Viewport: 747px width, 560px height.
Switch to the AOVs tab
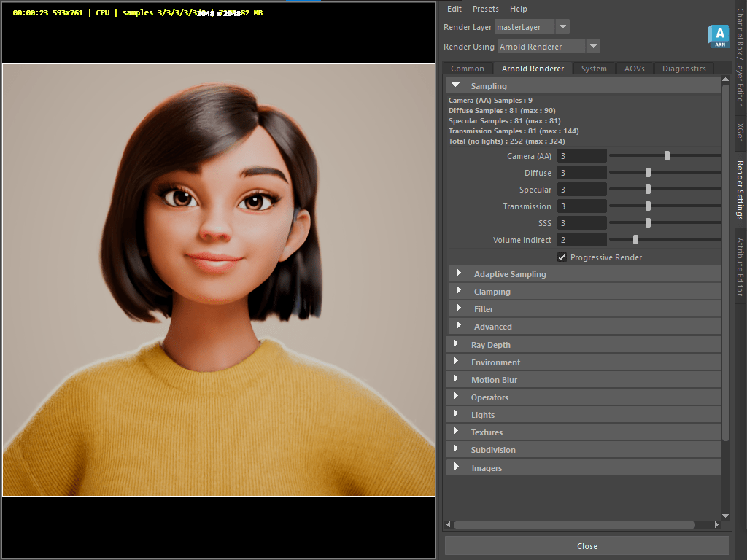(x=634, y=69)
